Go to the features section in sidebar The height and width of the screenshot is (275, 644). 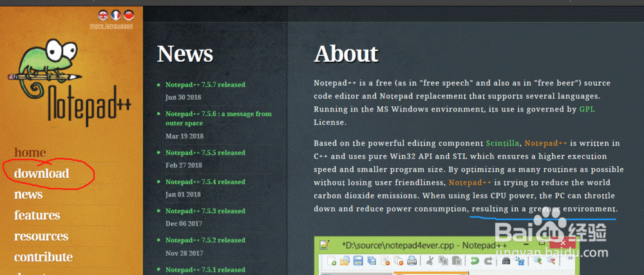click(x=37, y=215)
